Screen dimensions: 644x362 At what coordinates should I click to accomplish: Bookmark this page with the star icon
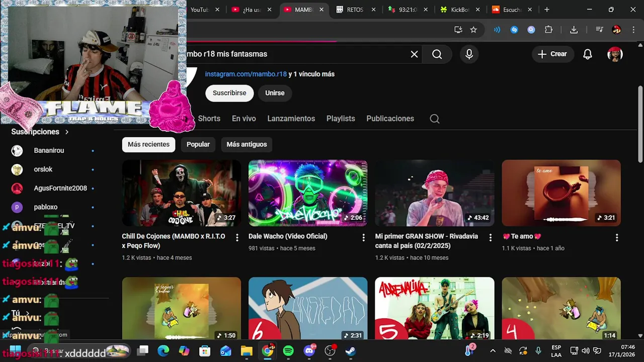pyautogui.click(x=473, y=30)
